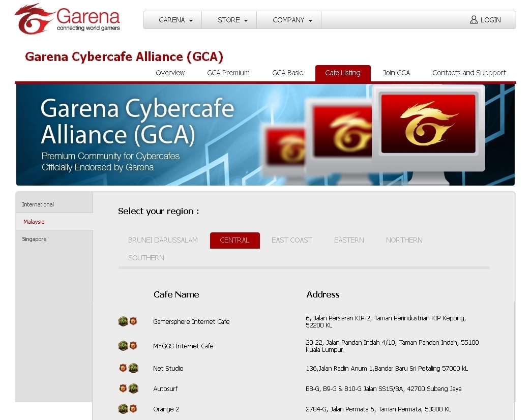Pick the SOUTHERN region

click(x=146, y=258)
